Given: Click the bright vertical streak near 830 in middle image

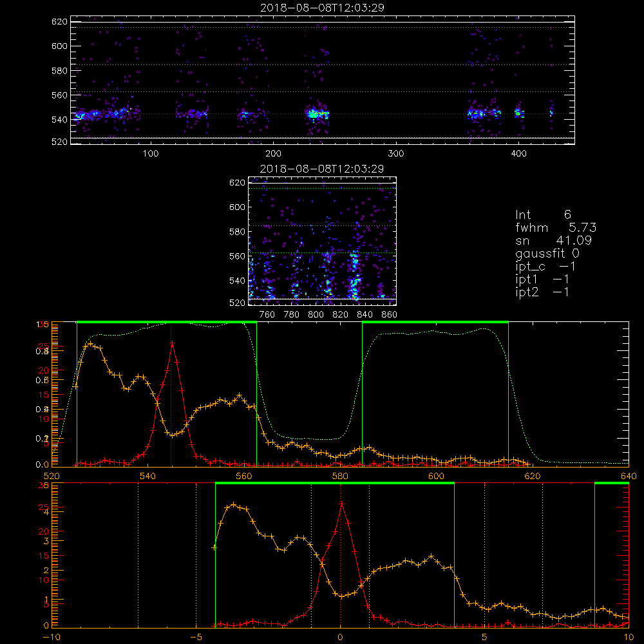Looking at the screenshot, I should (354, 276).
